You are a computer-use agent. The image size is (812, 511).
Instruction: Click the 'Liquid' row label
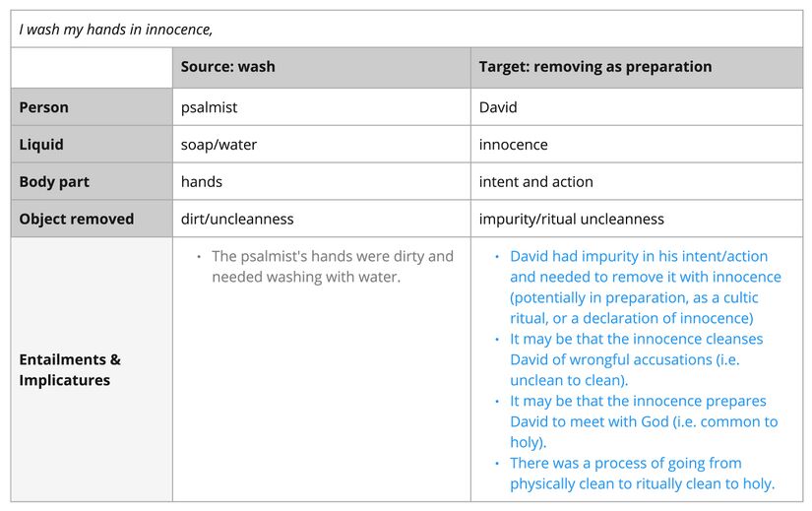[41, 144]
